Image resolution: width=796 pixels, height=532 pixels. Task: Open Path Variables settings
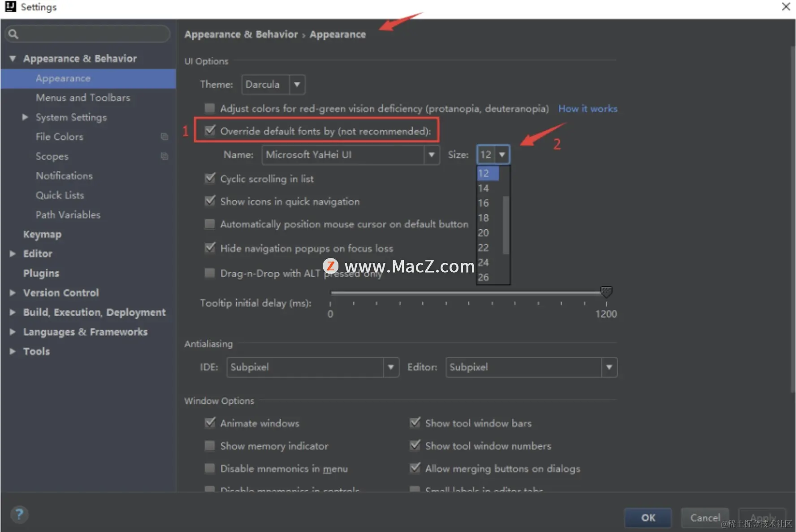pyautogui.click(x=68, y=215)
